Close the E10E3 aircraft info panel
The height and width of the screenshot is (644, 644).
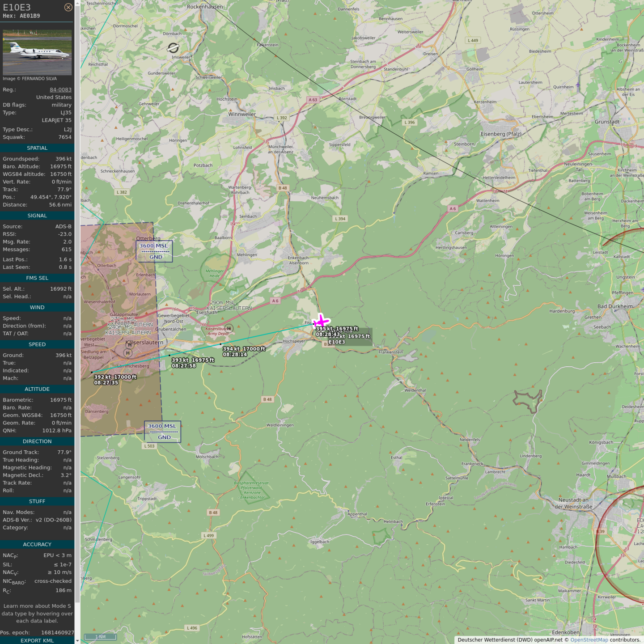pos(68,7)
